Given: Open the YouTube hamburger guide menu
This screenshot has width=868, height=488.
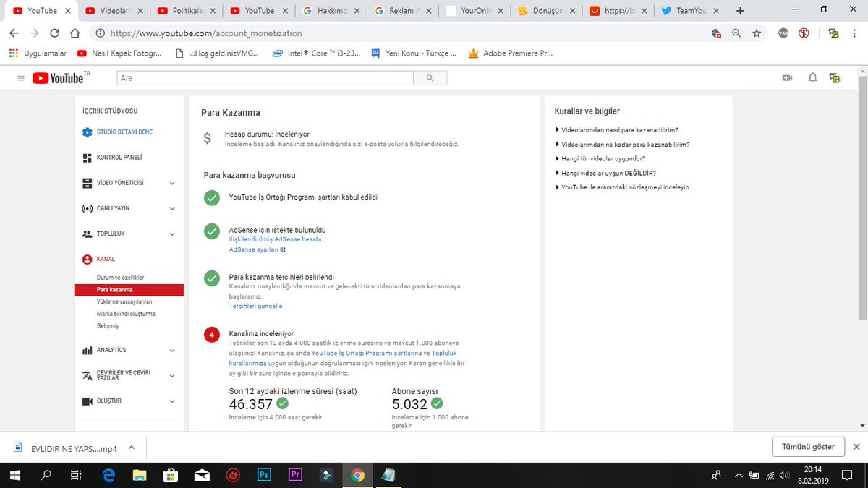Looking at the screenshot, I should tap(20, 78).
